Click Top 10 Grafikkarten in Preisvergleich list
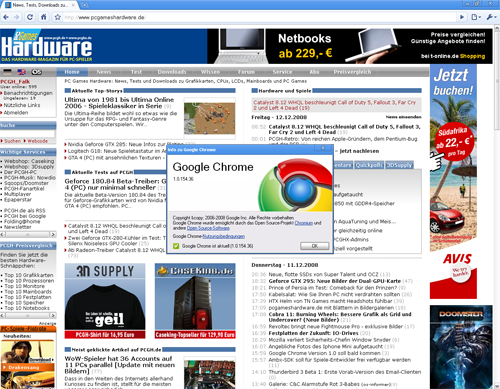The width and height of the screenshot is (500, 389). (x=29, y=275)
